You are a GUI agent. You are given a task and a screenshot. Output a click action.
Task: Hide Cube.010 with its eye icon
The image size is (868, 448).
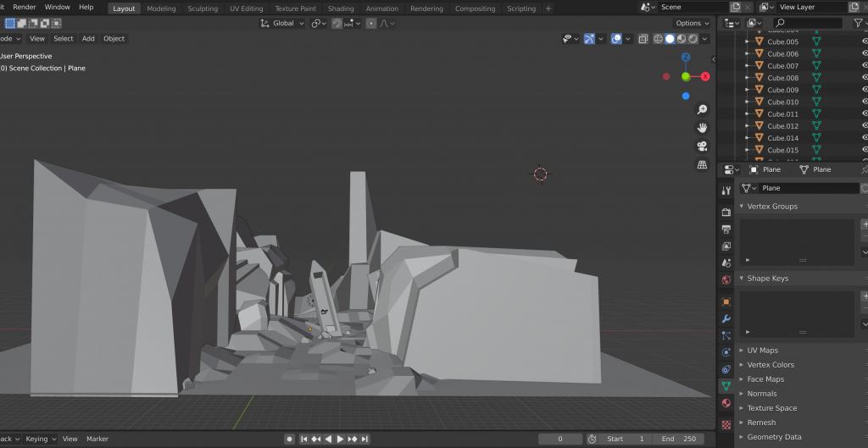(x=865, y=102)
